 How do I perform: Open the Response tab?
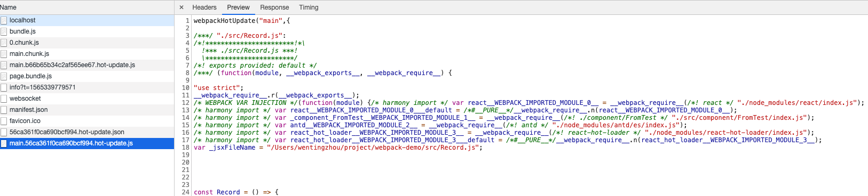274,7
